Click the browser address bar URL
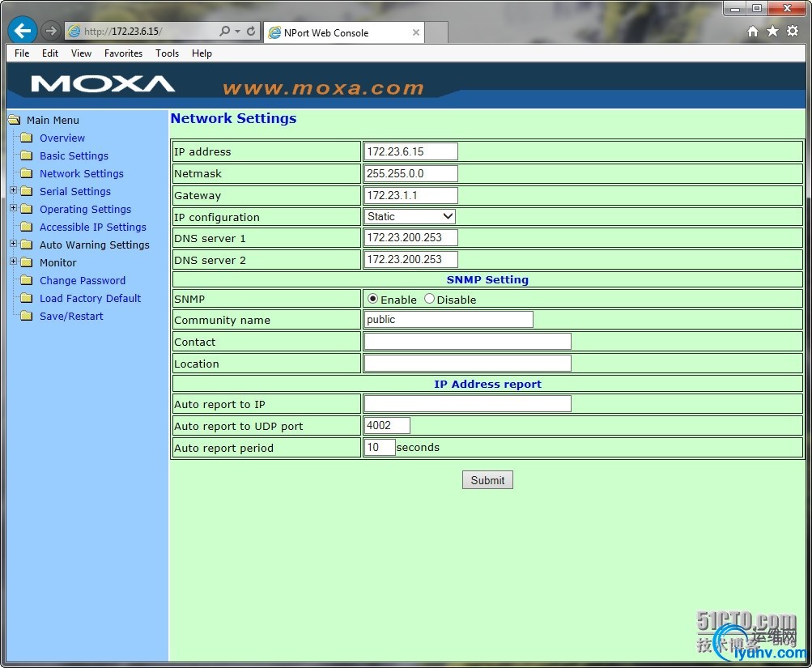This screenshot has width=812, height=668. [x=123, y=31]
